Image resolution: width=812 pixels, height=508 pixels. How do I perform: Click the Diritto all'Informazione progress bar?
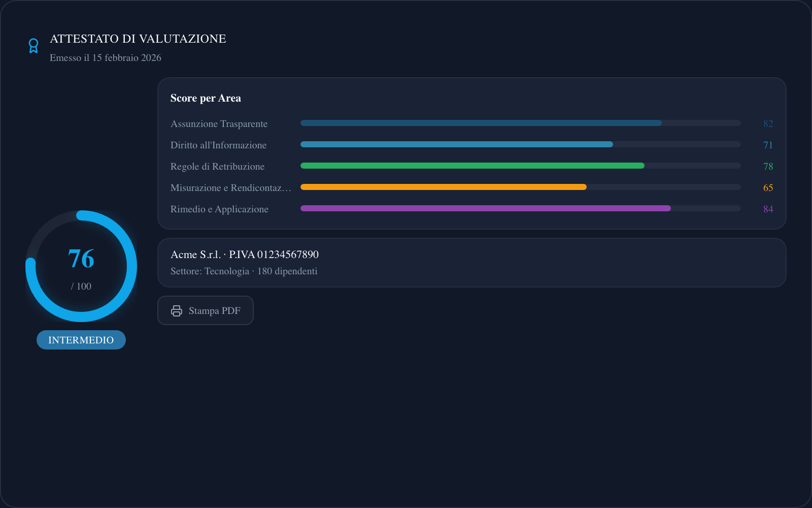click(x=520, y=144)
